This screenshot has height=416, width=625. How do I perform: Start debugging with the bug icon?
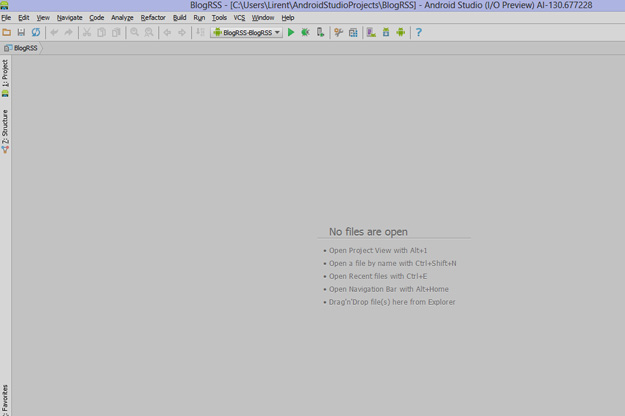pyautogui.click(x=306, y=32)
